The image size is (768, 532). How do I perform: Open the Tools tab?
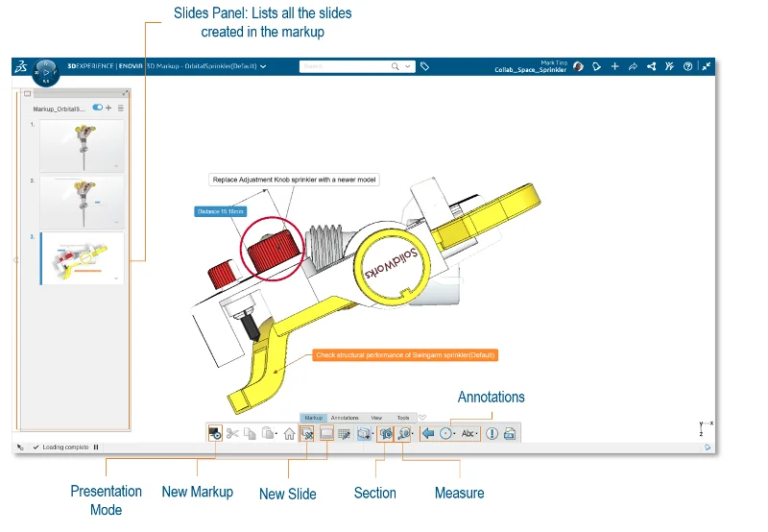pos(403,418)
